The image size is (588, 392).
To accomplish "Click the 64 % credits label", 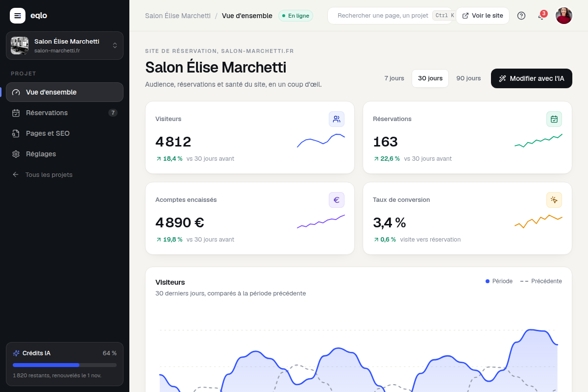I will coord(110,353).
